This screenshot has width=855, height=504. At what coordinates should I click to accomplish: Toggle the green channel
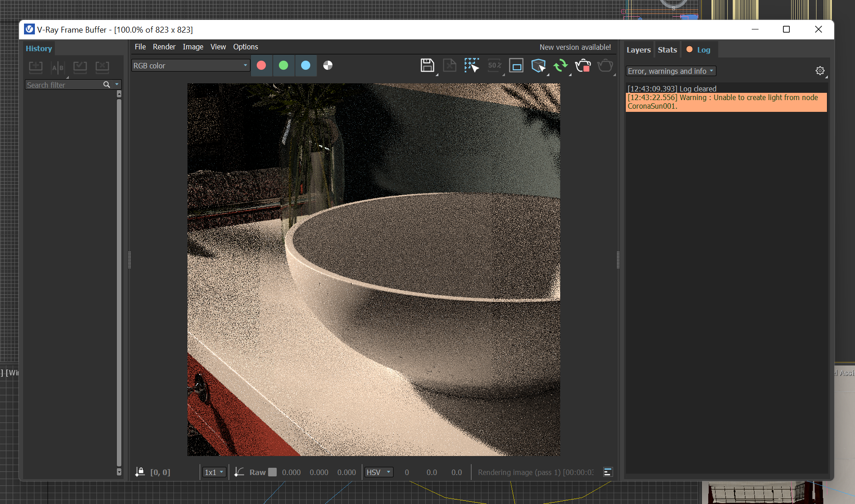283,66
